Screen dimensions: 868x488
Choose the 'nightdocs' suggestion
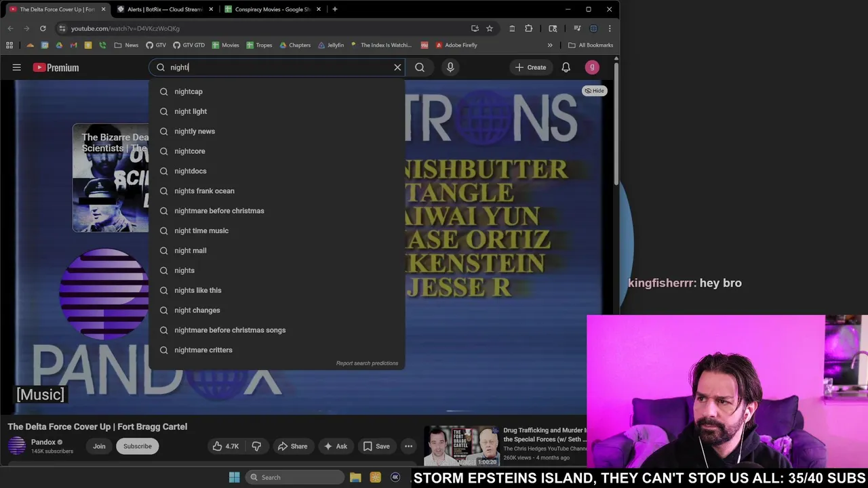click(277, 171)
